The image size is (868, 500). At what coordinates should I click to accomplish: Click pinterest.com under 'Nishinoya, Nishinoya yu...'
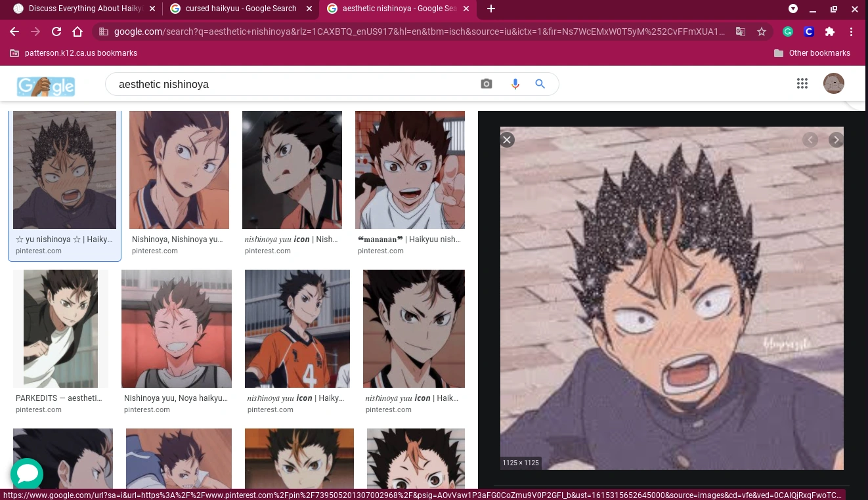tap(155, 251)
